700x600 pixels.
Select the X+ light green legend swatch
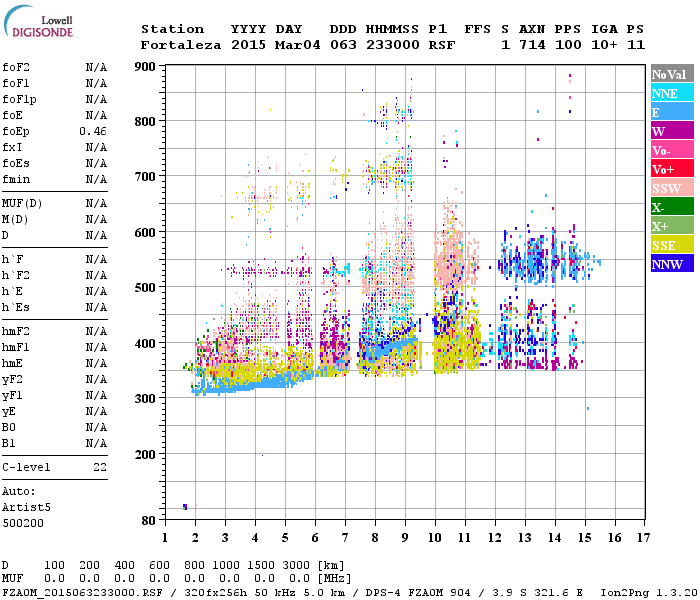point(672,225)
